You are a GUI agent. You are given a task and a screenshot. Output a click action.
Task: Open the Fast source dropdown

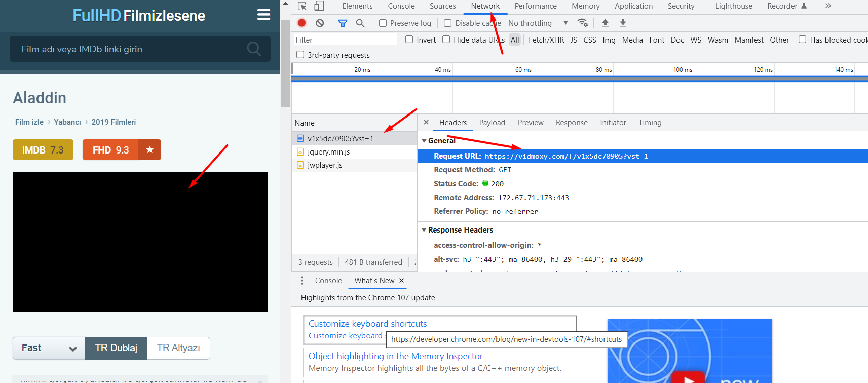point(49,348)
